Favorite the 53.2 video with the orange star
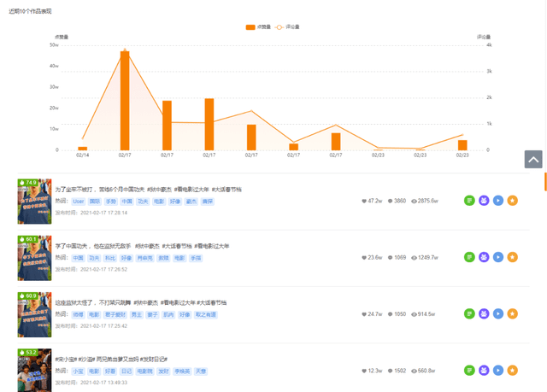This screenshot has width=547, height=392. (513, 371)
